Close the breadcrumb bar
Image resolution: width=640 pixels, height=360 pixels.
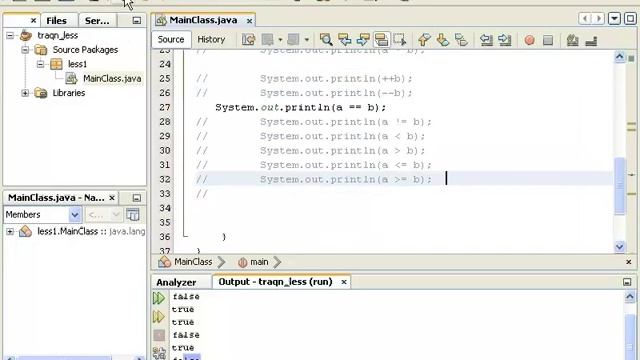(x=629, y=262)
